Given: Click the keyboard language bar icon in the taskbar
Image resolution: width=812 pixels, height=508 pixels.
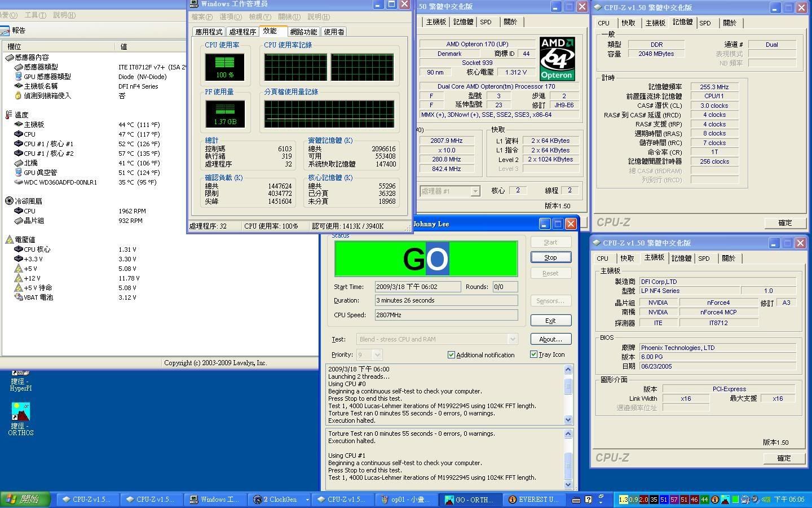Looking at the screenshot, I should pyautogui.click(x=576, y=500).
